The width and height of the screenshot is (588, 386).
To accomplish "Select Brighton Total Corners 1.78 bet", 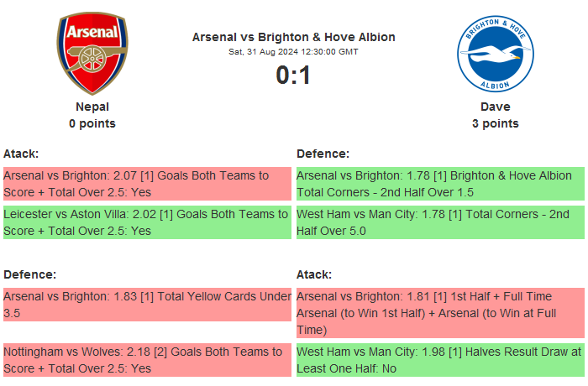I will point(439,185).
